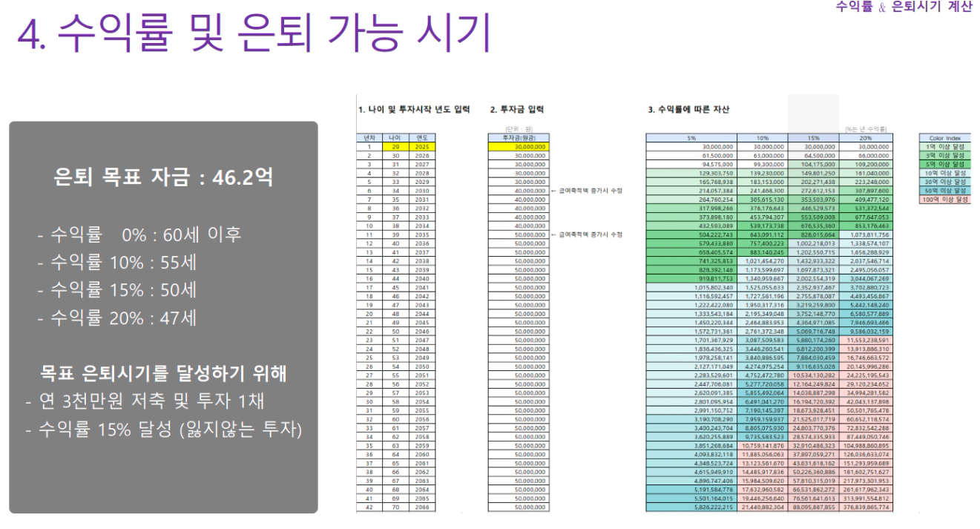The height and width of the screenshot is (529, 980).
Task: Click the '연 3천만원 저축 및 투자 1채' line
Action: (145, 401)
